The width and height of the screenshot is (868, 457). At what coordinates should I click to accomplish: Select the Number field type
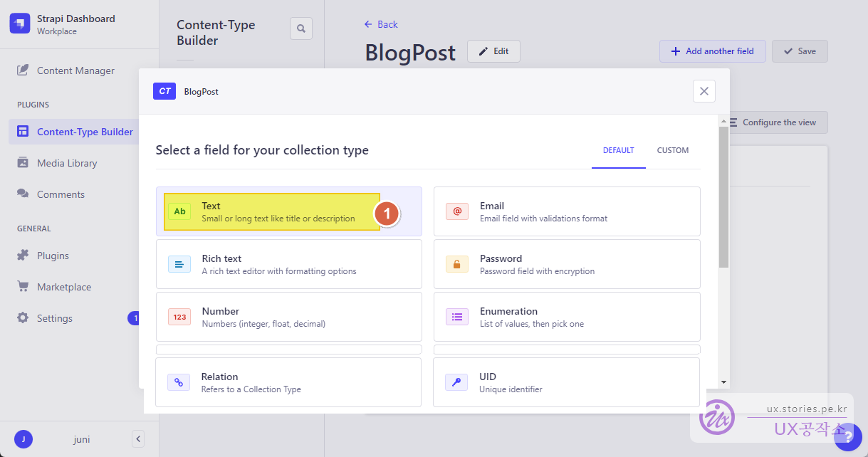pyautogui.click(x=289, y=317)
